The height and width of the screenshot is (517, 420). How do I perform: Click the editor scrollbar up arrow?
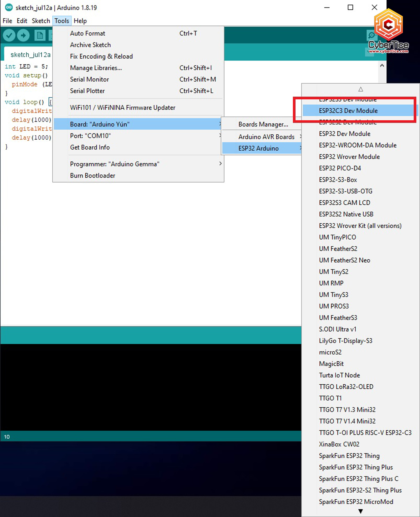[x=382, y=65]
